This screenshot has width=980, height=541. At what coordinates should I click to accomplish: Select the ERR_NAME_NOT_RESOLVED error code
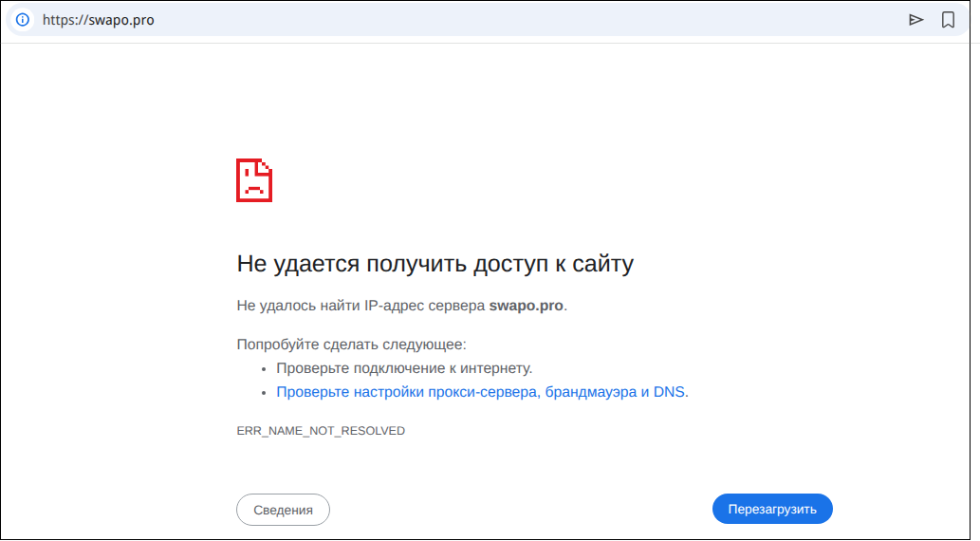(321, 431)
